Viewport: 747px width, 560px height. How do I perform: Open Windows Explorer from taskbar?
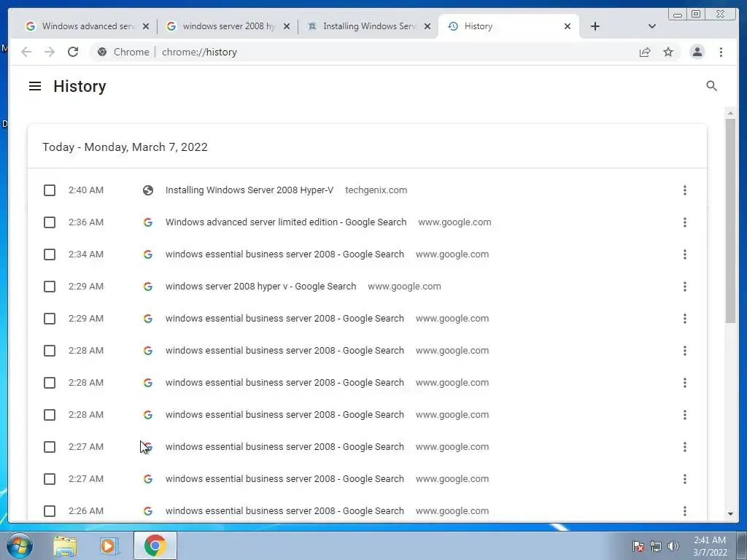click(x=65, y=546)
